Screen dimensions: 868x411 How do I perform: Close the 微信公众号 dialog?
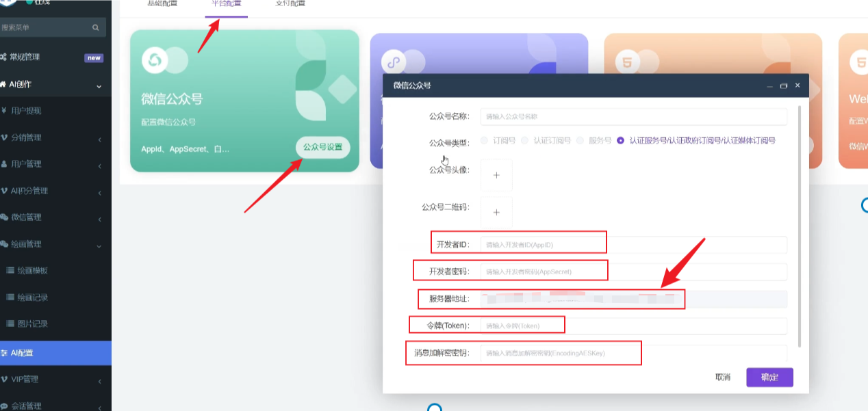797,86
